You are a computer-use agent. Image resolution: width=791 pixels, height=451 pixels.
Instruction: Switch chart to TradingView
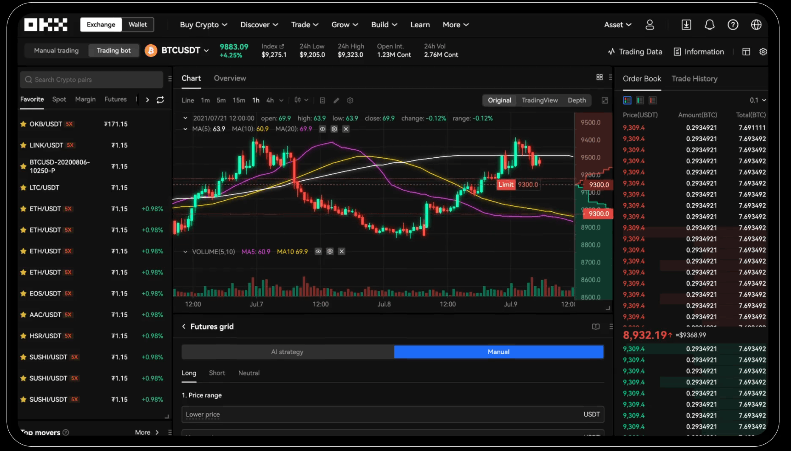[x=539, y=100]
